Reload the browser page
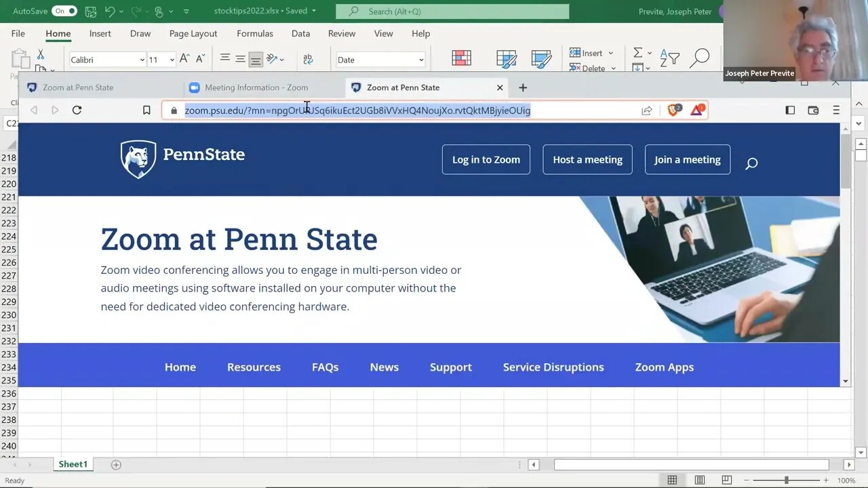Image resolution: width=868 pixels, height=488 pixels. [77, 110]
